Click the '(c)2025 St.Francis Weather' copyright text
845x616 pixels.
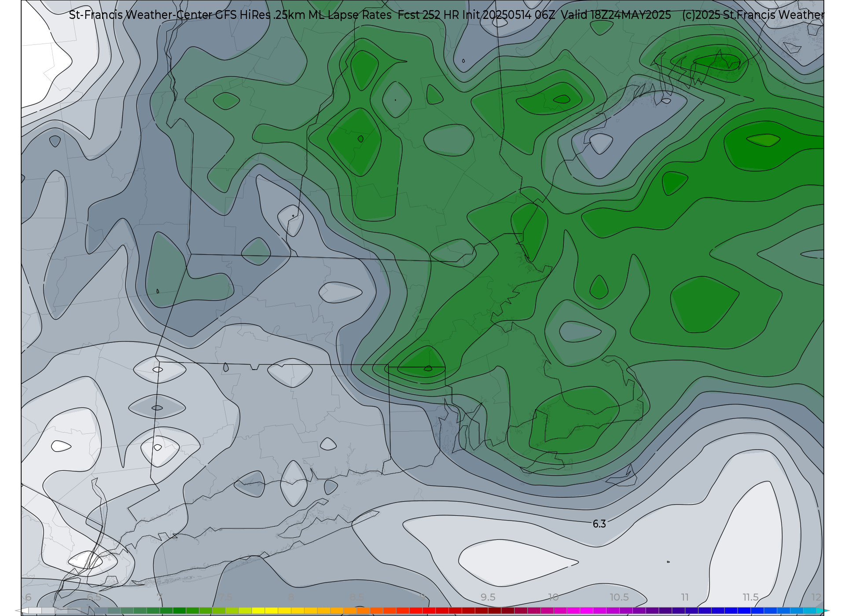(753, 15)
